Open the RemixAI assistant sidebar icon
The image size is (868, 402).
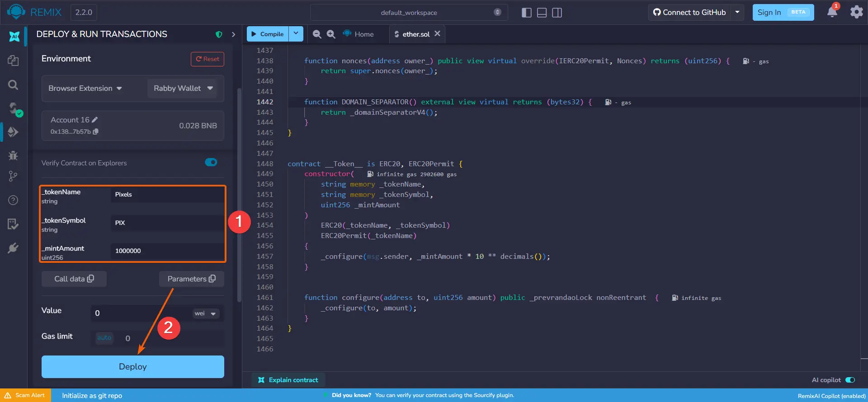[x=14, y=37]
